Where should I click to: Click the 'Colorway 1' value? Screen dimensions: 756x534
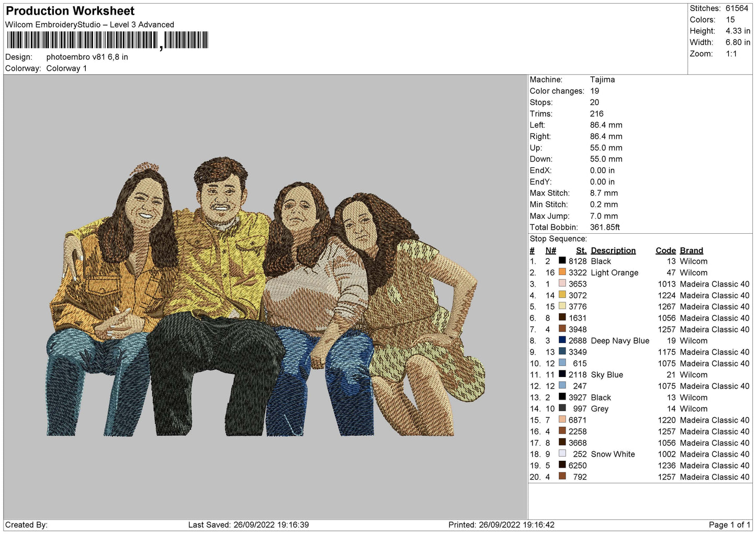pos(66,69)
